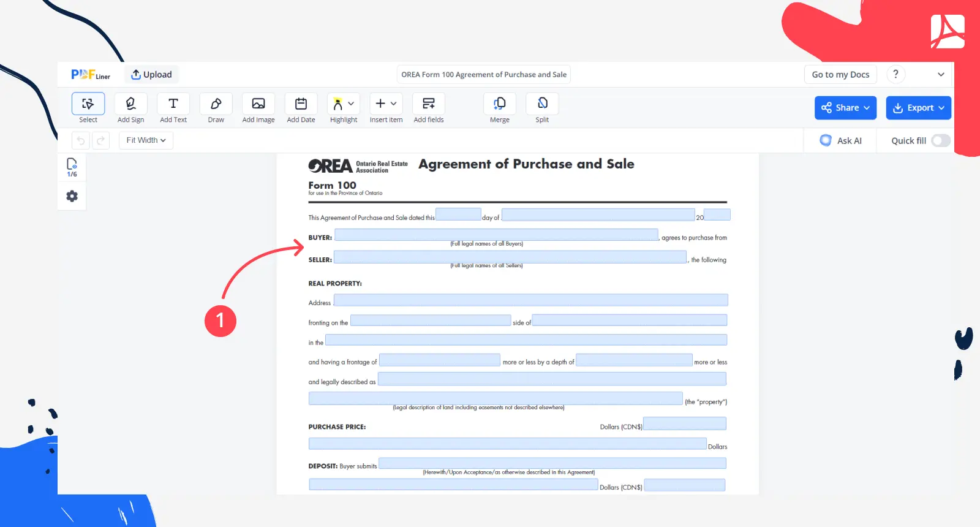Pick the Draw pencil tool

click(216, 104)
